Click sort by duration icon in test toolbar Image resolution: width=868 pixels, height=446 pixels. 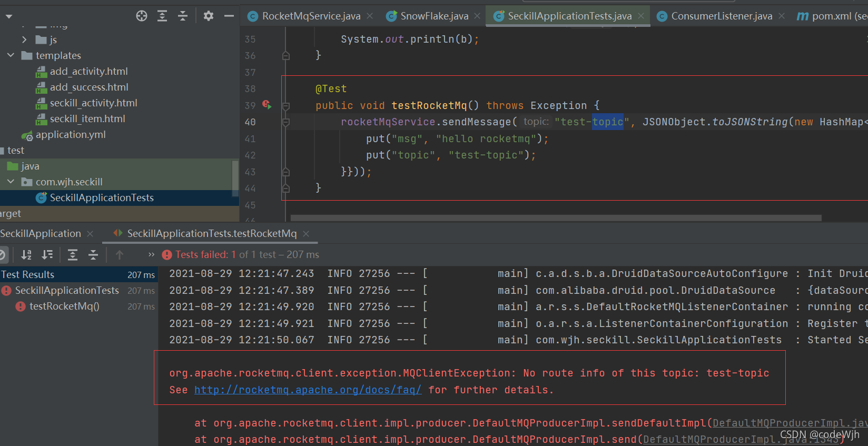(x=47, y=255)
